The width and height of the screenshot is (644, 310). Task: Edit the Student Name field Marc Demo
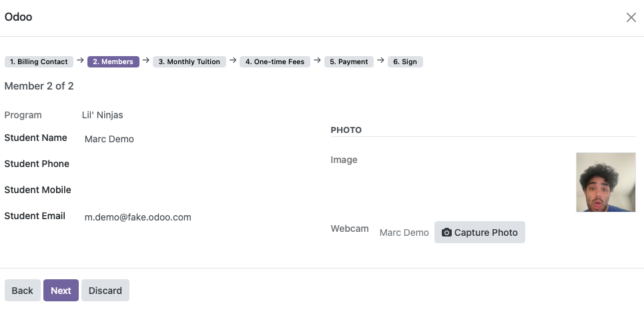(202, 139)
